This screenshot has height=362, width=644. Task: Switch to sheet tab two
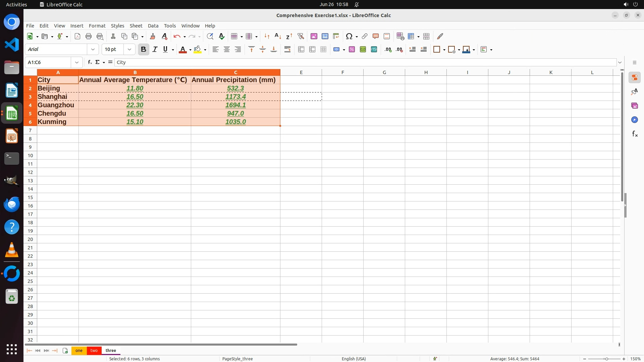tap(94, 350)
